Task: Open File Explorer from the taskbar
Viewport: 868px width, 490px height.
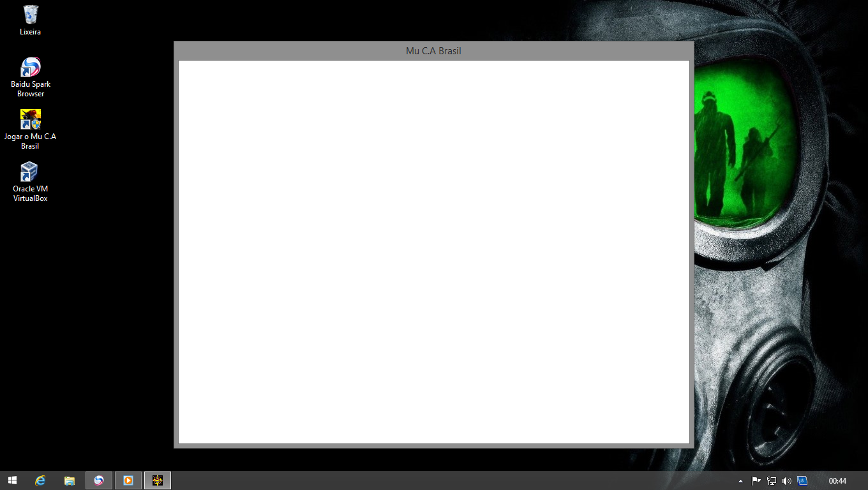Action: pyautogui.click(x=70, y=480)
